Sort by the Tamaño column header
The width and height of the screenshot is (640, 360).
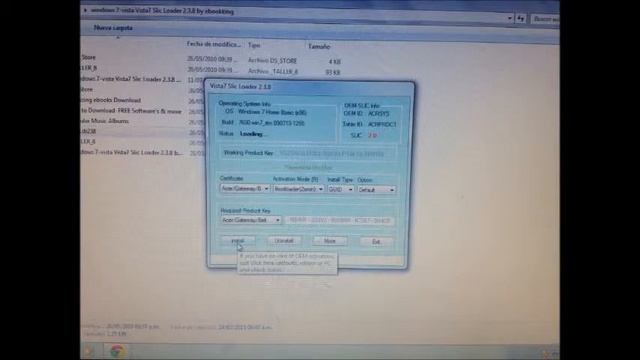(x=319, y=47)
